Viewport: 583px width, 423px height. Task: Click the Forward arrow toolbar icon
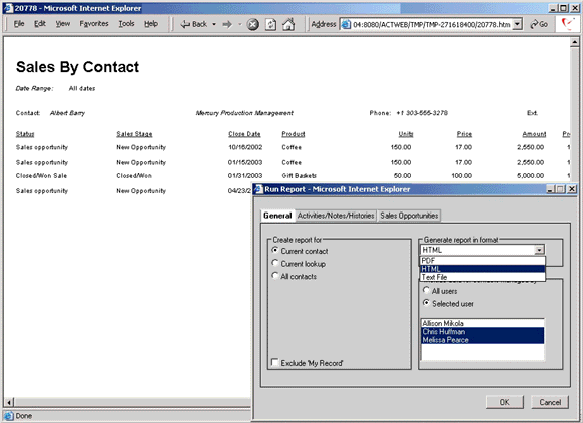pyautogui.click(x=227, y=24)
